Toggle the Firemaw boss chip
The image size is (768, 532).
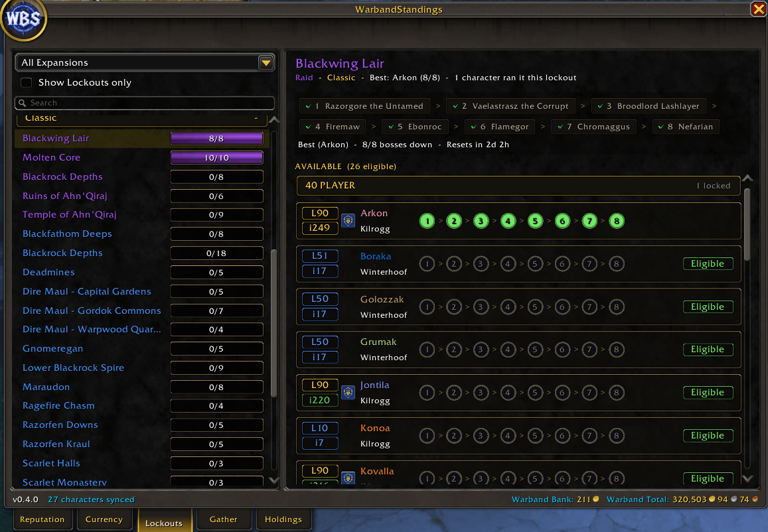333,127
